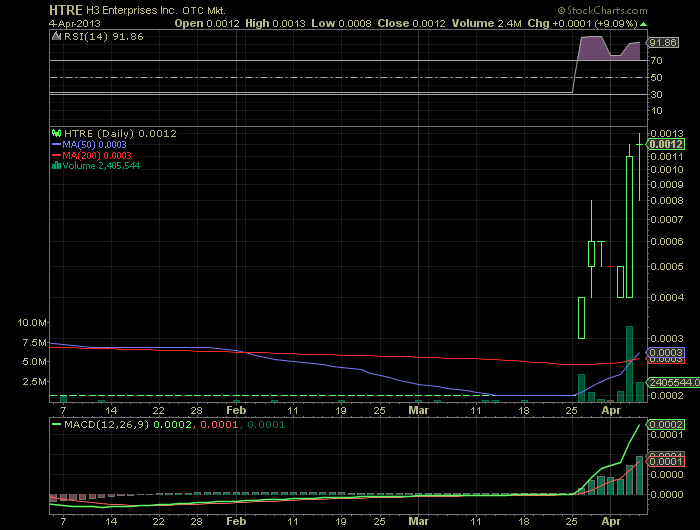Click the 7.5M volume axis label

pyautogui.click(x=34, y=342)
